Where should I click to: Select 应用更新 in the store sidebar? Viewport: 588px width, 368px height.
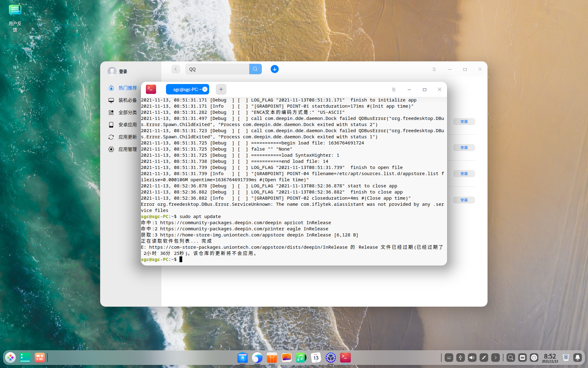click(128, 137)
